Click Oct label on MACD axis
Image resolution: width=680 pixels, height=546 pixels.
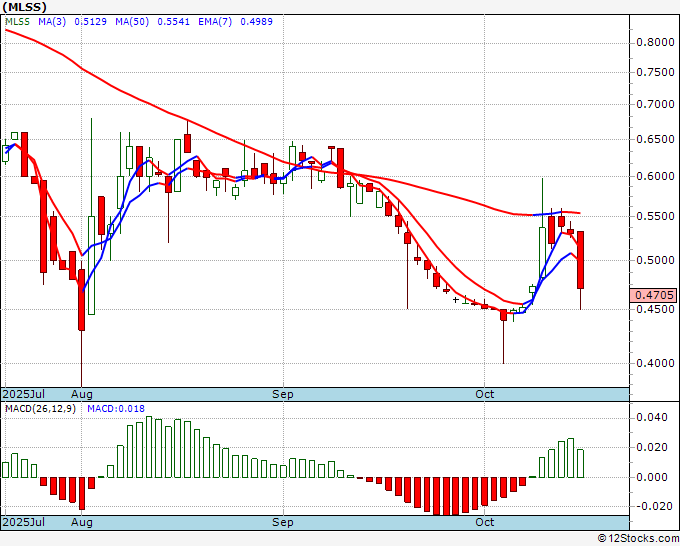(x=484, y=522)
